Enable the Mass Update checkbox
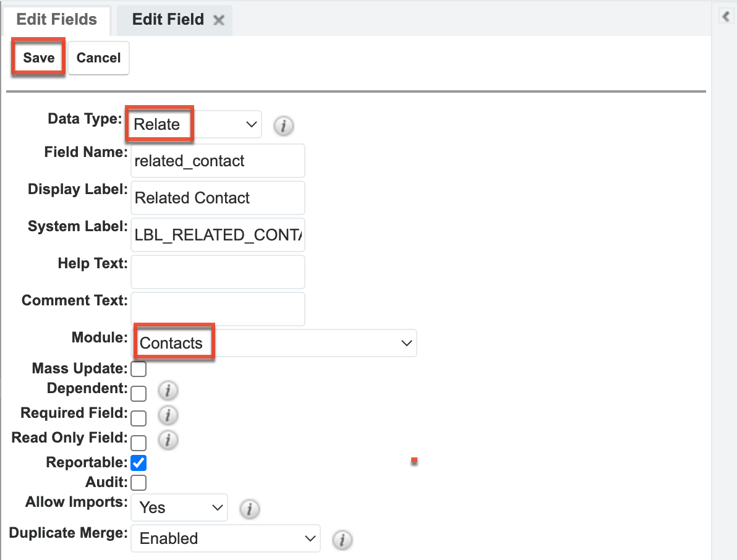The width and height of the screenshot is (737, 560). (x=138, y=368)
